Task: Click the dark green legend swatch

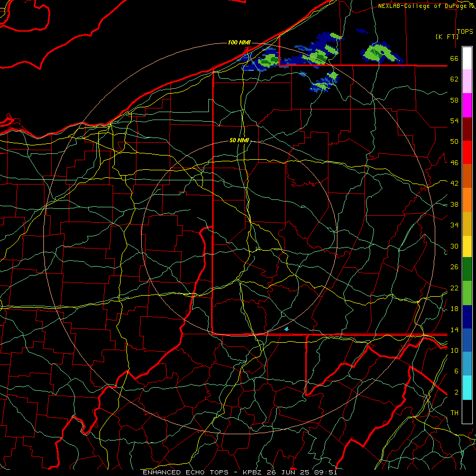Action: pyautogui.click(x=467, y=269)
